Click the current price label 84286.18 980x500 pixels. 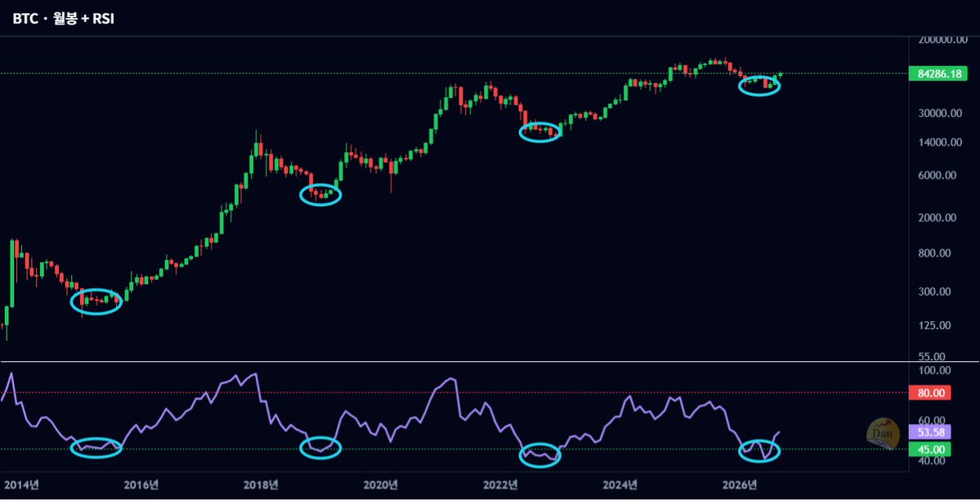pos(939,74)
